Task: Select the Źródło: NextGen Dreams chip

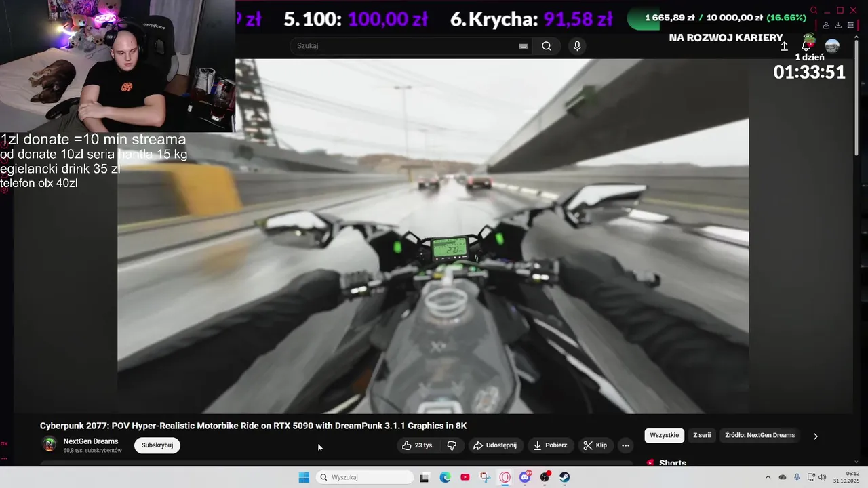Action: click(760, 435)
